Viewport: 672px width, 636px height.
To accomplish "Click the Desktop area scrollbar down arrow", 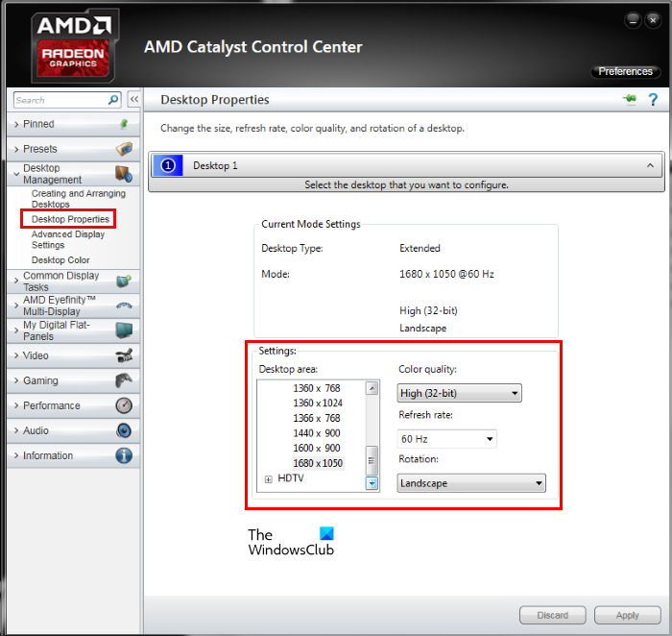I will [372, 483].
